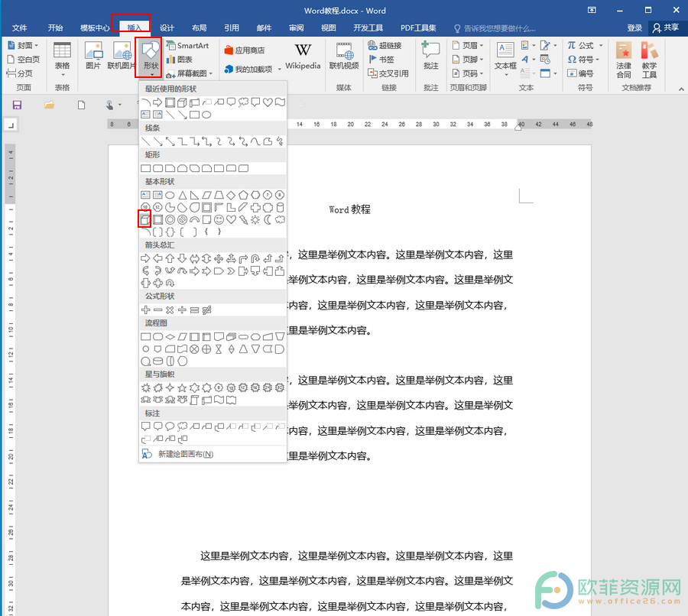Insert a Blank Page (空白页)

24,60
